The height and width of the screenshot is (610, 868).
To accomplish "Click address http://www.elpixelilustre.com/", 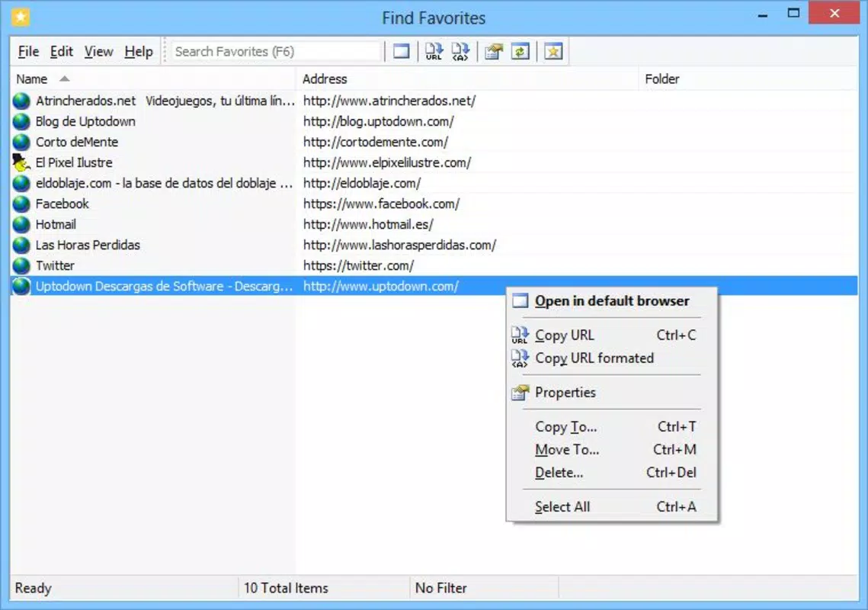I will click(387, 162).
